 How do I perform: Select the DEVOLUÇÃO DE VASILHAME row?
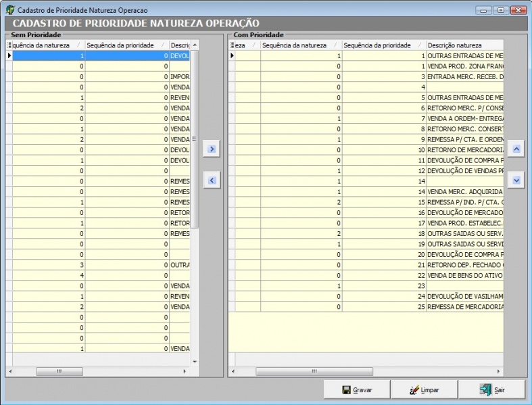click(465, 295)
